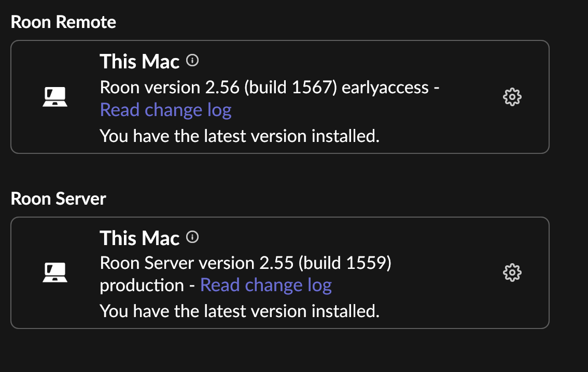Click info icon beside Roon Remote's This Mac
The width and height of the screenshot is (588, 372).
point(192,61)
